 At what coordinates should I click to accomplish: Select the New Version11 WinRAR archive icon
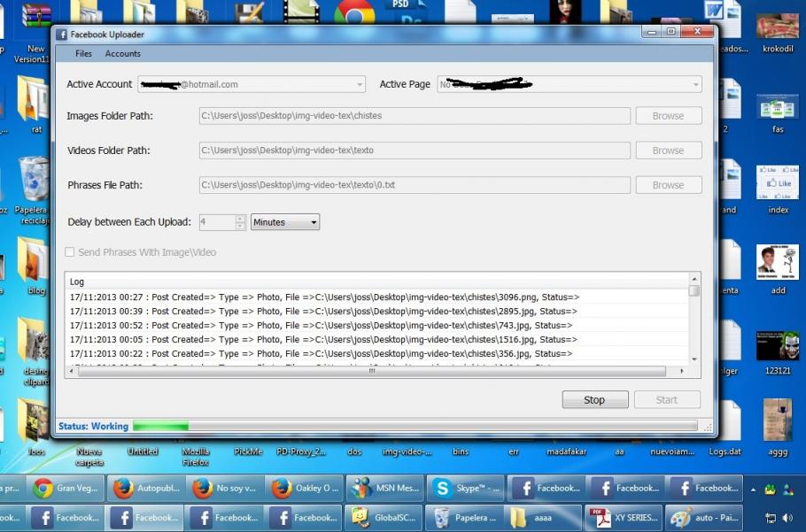(x=36, y=31)
